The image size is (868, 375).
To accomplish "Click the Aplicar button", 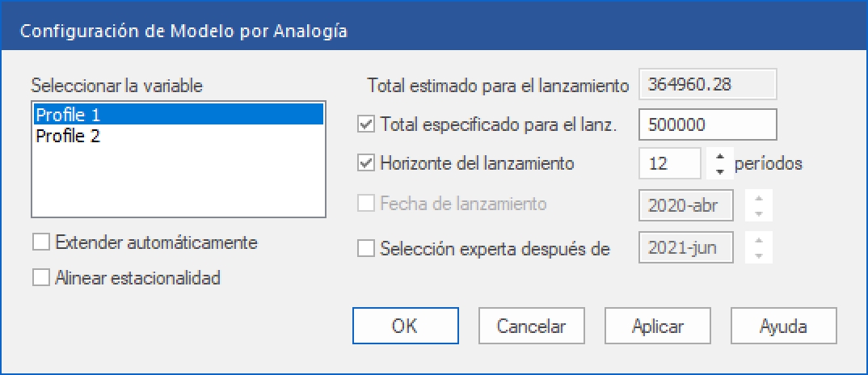I will (x=657, y=327).
